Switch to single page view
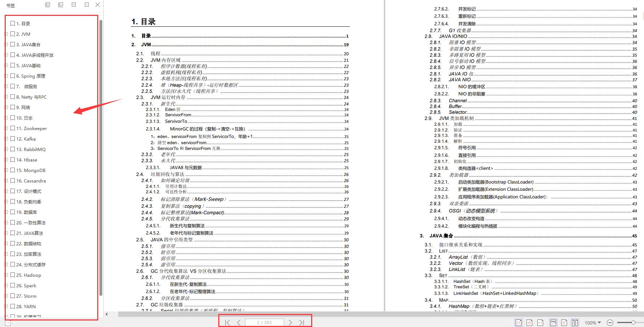 tap(564, 323)
